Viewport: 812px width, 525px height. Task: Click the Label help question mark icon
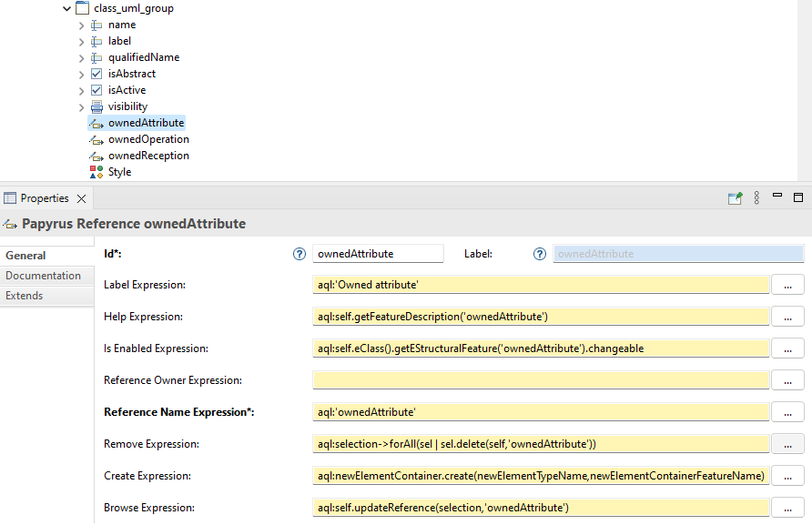[x=540, y=254]
